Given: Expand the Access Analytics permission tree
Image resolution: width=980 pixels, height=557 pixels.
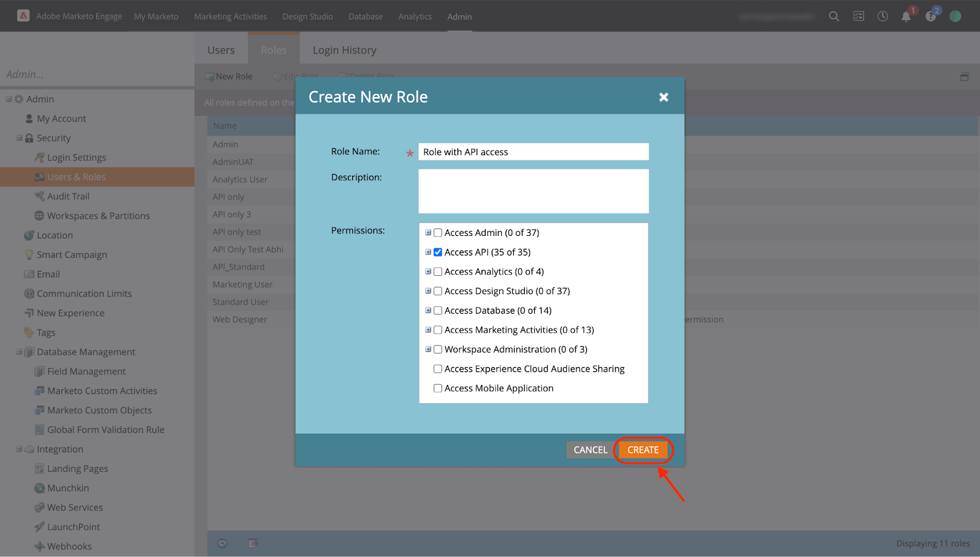Looking at the screenshot, I should pos(428,271).
